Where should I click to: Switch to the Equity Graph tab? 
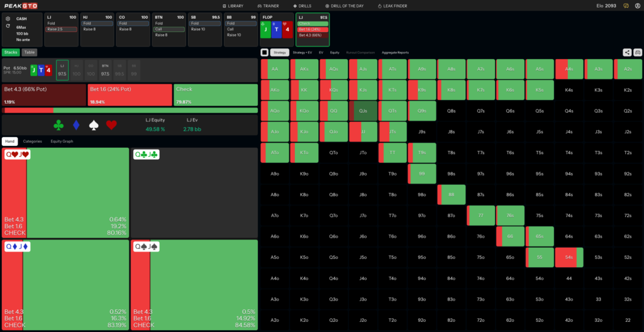pos(62,141)
